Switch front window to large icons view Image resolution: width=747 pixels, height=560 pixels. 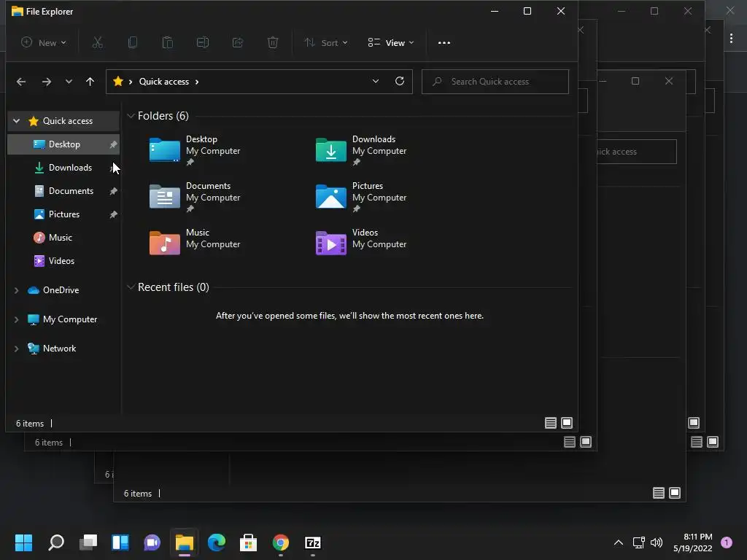click(567, 423)
